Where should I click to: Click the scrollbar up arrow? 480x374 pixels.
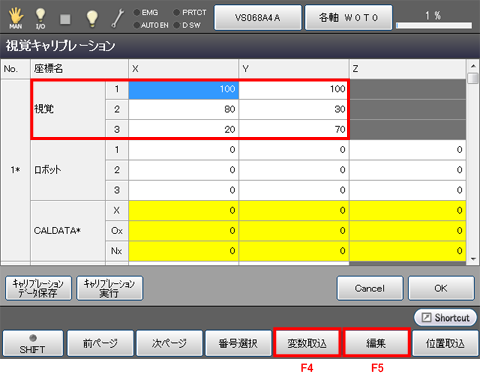pos(473,66)
